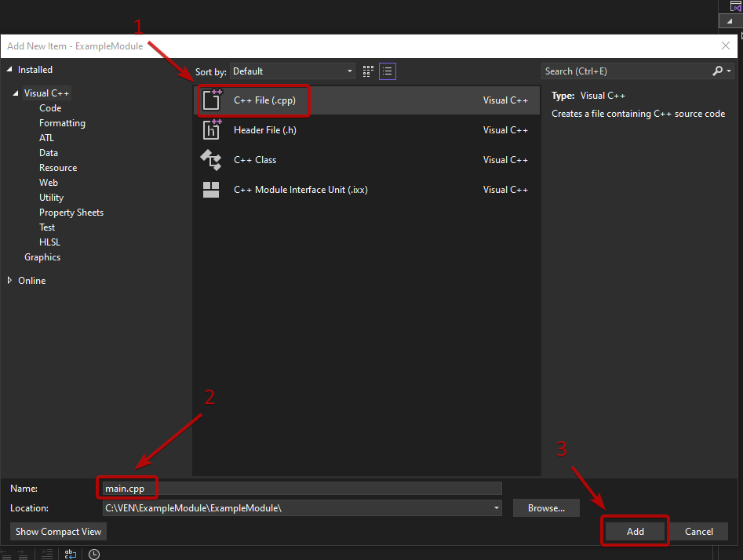This screenshot has width=743, height=560.
Task: Close the Add New Item dialog
Action: (x=726, y=46)
